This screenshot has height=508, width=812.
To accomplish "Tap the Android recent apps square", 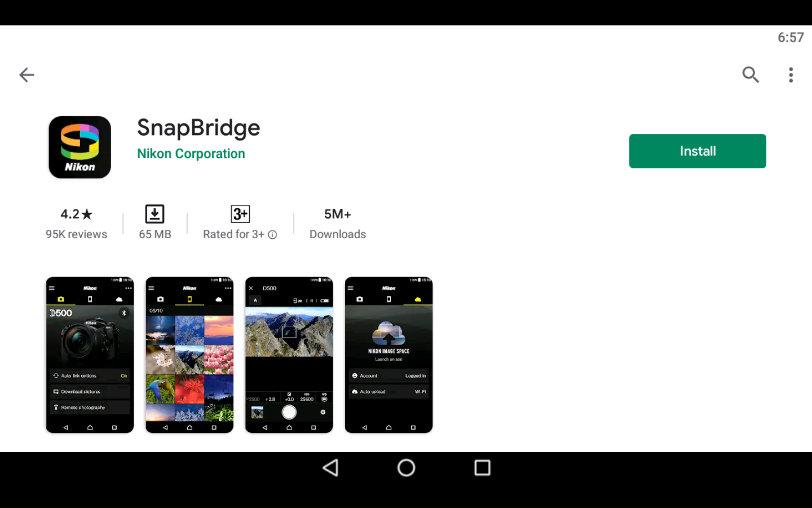I will coord(482,467).
